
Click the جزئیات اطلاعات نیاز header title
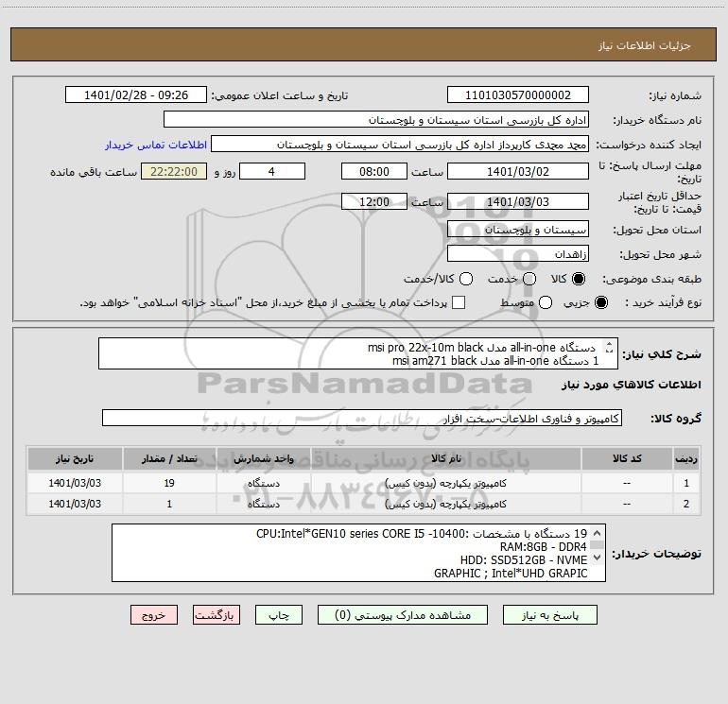click(x=645, y=45)
